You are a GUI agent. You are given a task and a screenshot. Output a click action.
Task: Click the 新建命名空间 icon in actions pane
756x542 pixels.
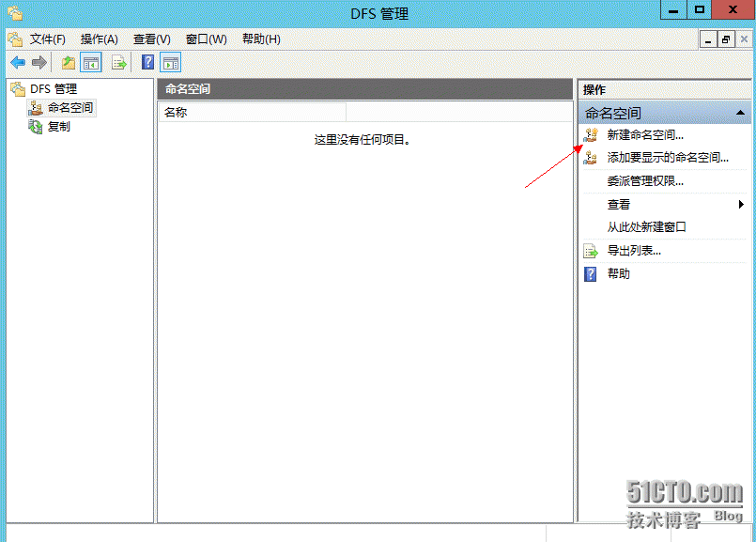click(x=591, y=135)
